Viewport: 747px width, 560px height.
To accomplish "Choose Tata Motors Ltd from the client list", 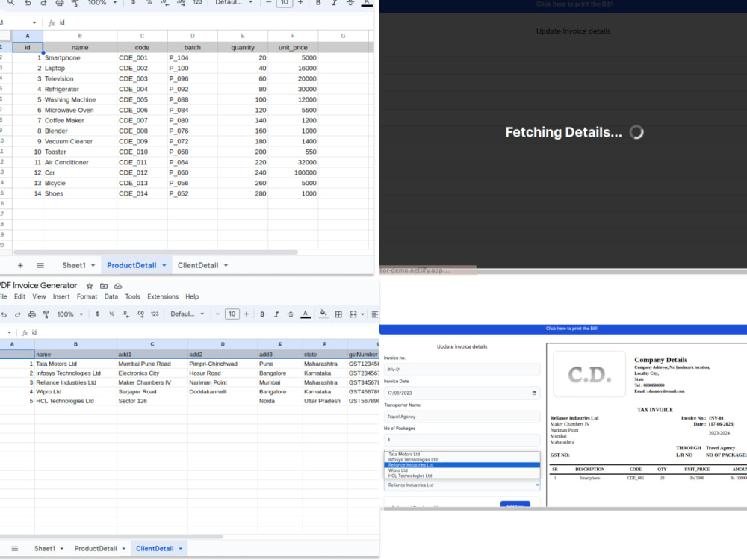I will pos(462,454).
